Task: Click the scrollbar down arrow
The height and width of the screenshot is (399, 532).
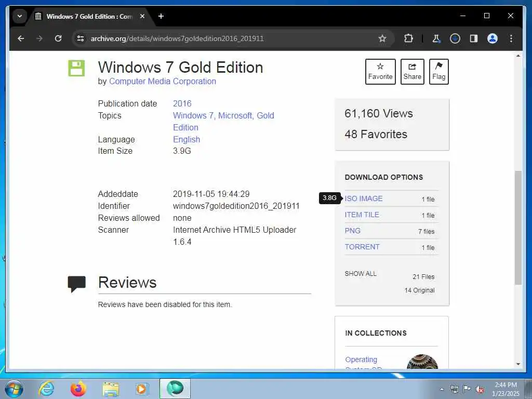Action: click(x=518, y=364)
